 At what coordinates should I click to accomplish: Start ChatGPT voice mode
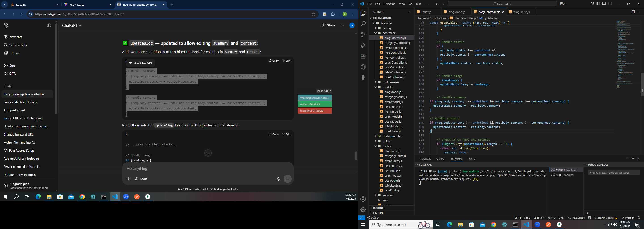pos(288,179)
